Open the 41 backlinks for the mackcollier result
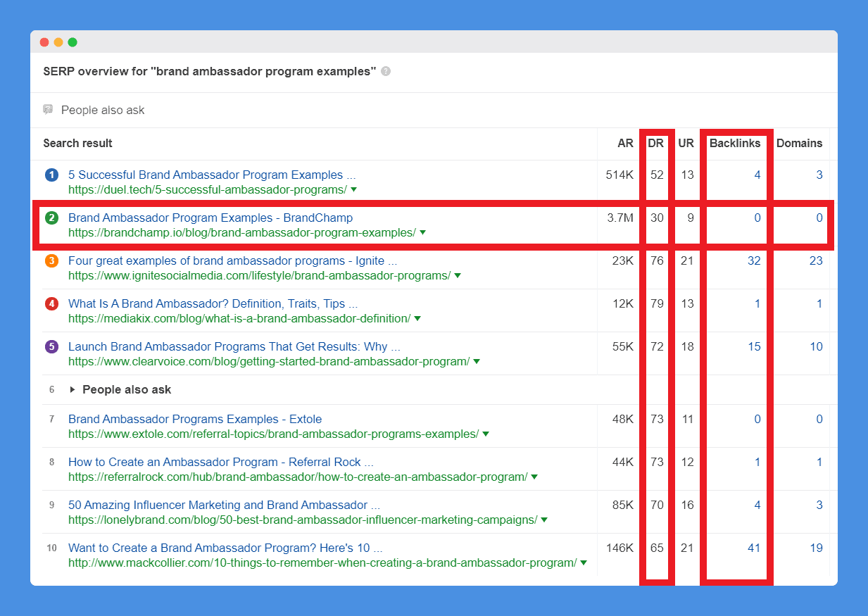868x616 pixels. pos(754,548)
